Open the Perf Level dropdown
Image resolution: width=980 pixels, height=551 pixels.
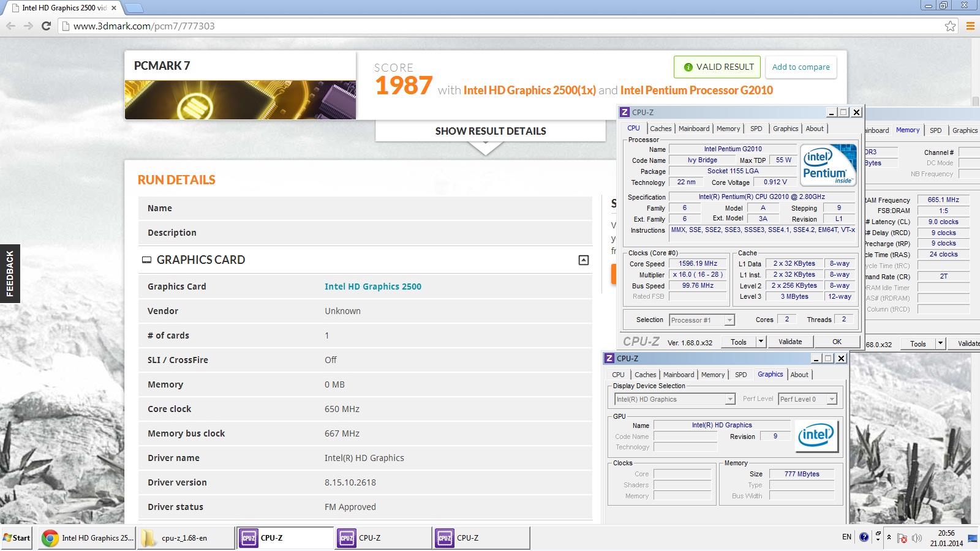pos(807,399)
